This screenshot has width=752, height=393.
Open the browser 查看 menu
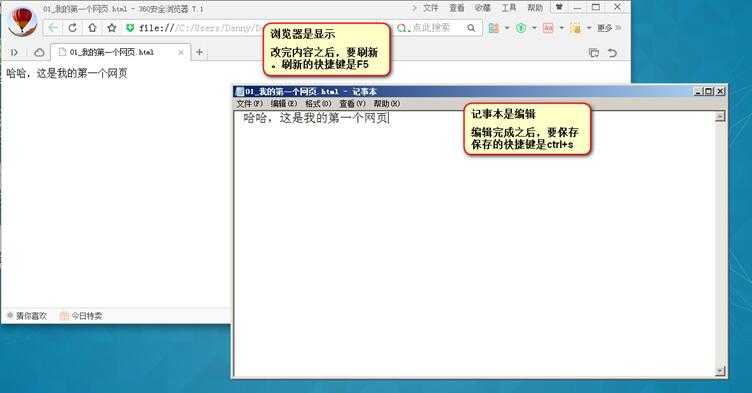pos(457,8)
